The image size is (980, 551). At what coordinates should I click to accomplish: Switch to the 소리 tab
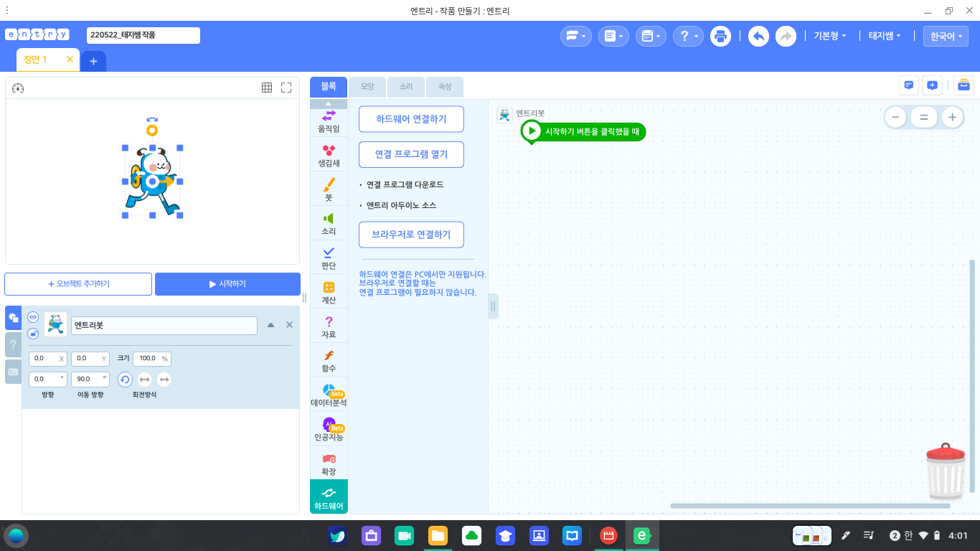(x=406, y=87)
